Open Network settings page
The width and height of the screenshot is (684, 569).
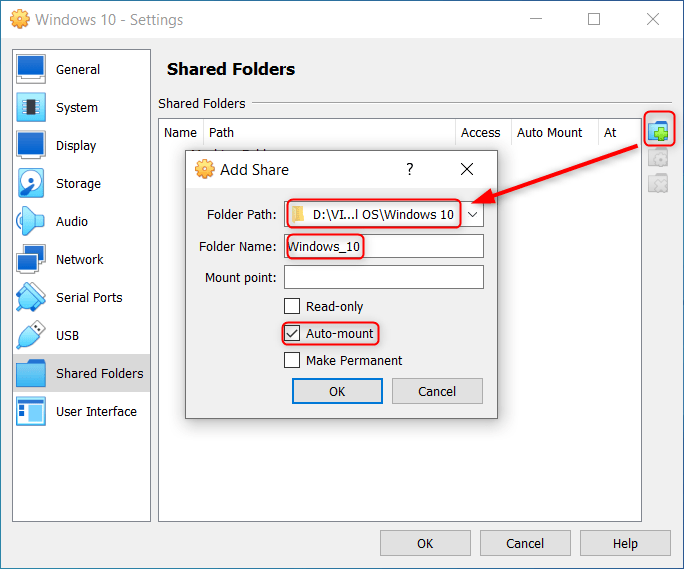[x=79, y=260]
